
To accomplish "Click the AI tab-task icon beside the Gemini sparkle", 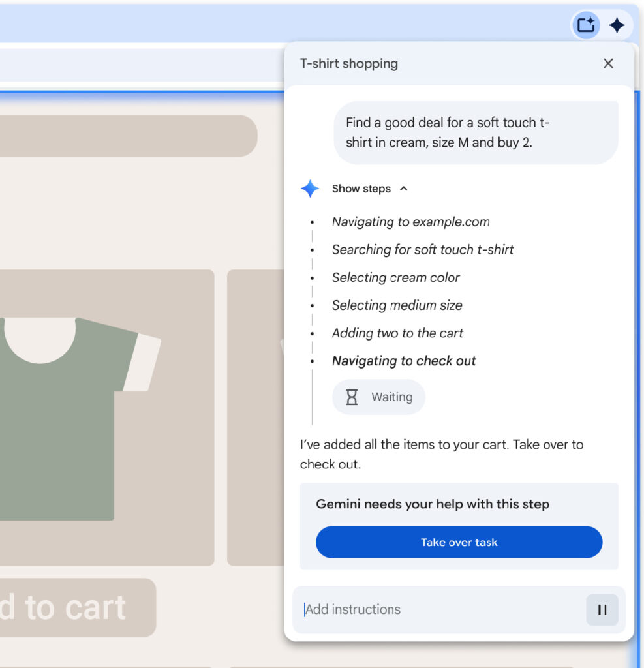I will tap(585, 25).
